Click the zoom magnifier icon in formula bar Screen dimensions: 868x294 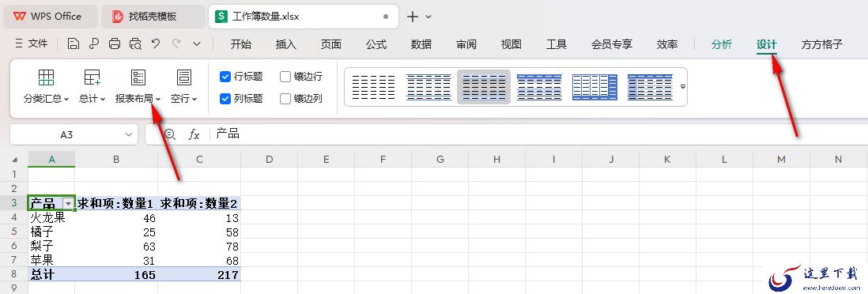click(x=170, y=134)
